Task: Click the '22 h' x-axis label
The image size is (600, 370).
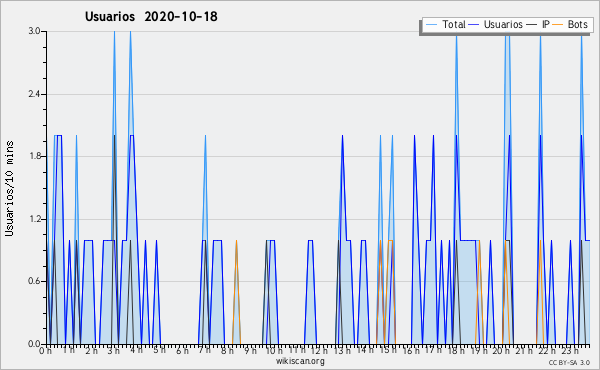Action: pyautogui.click(x=546, y=350)
